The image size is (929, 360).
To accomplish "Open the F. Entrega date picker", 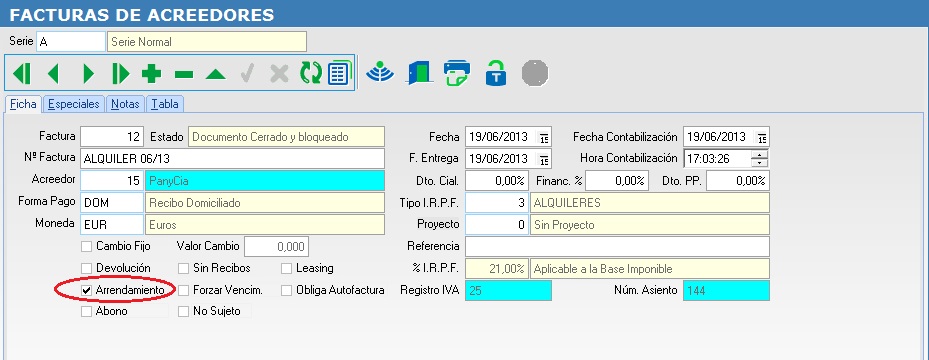I will pos(543,159).
